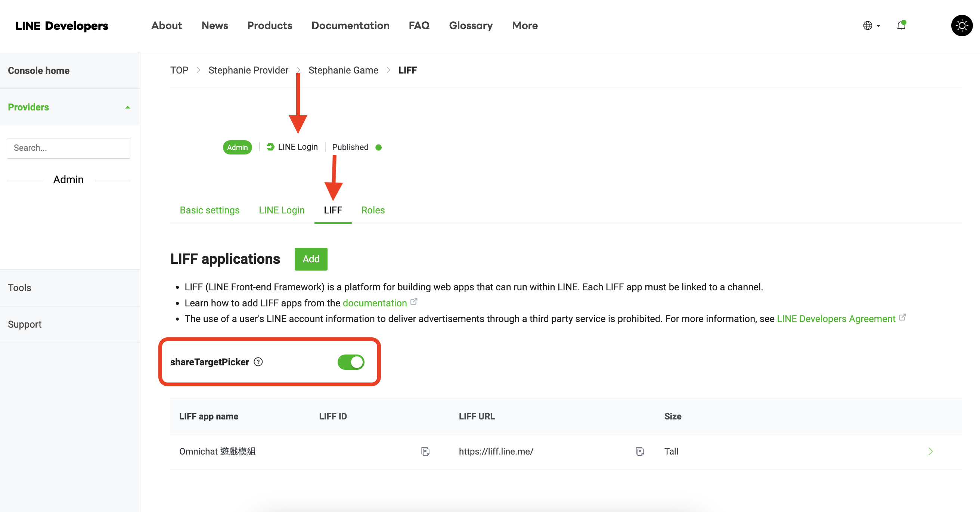Viewport: 980px width, 512px height.
Task: Click the Search providers input field
Action: 68,148
